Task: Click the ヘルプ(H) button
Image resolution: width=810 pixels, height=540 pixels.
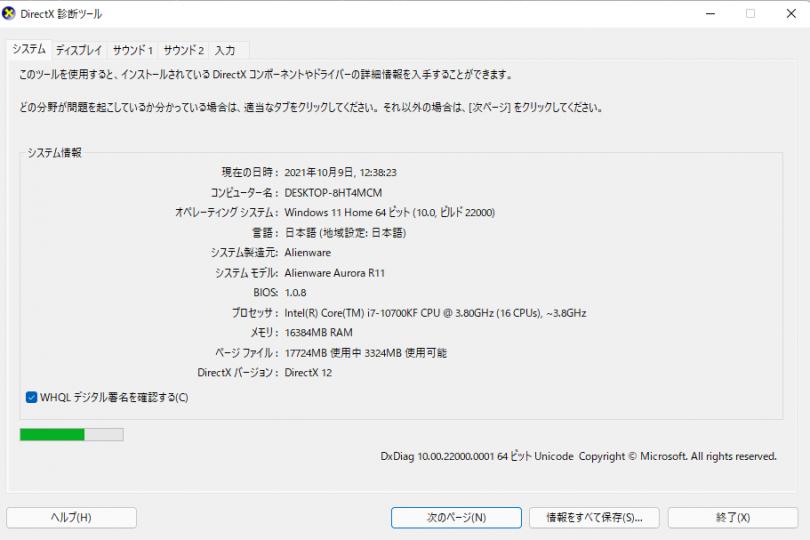Action: point(71,518)
